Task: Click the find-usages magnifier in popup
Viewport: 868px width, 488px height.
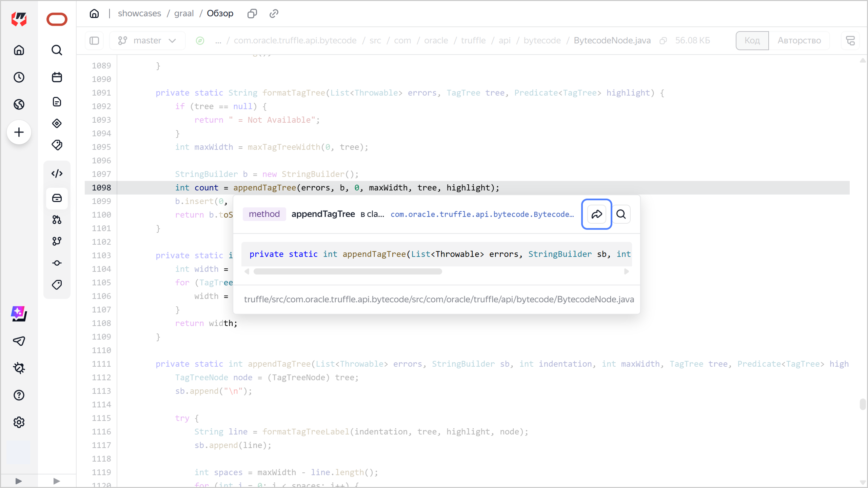Action: pyautogui.click(x=621, y=214)
